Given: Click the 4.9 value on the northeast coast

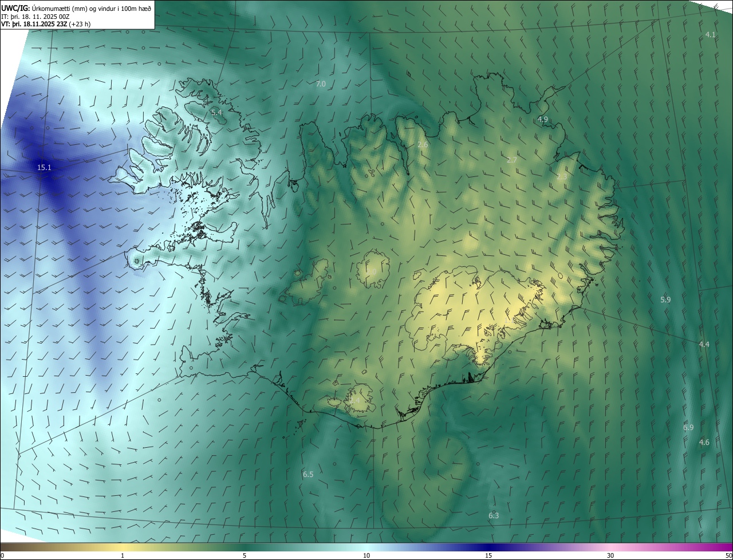Looking at the screenshot, I should tap(543, 120).
